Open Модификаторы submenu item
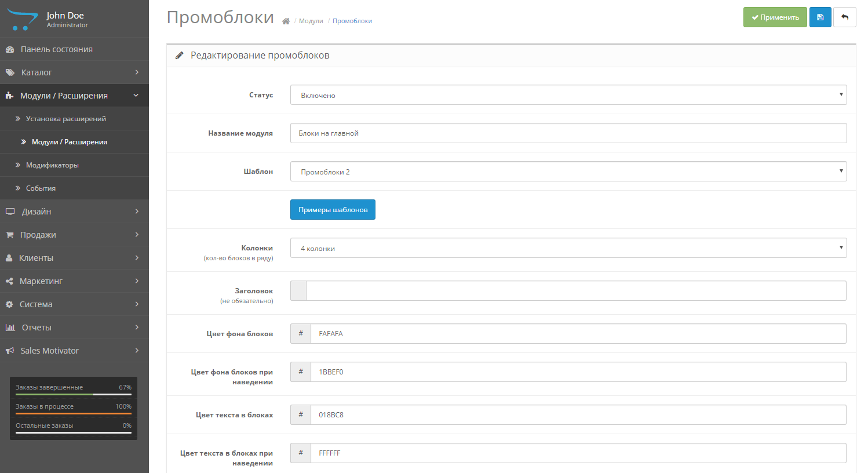This screenshot has width=868, height=473. pyautogui.click(x=52, y=165)
